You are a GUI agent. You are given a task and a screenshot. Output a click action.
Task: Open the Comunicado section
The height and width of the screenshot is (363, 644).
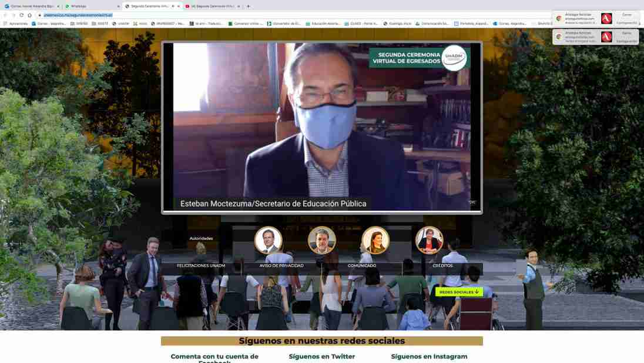click(362, 265)
